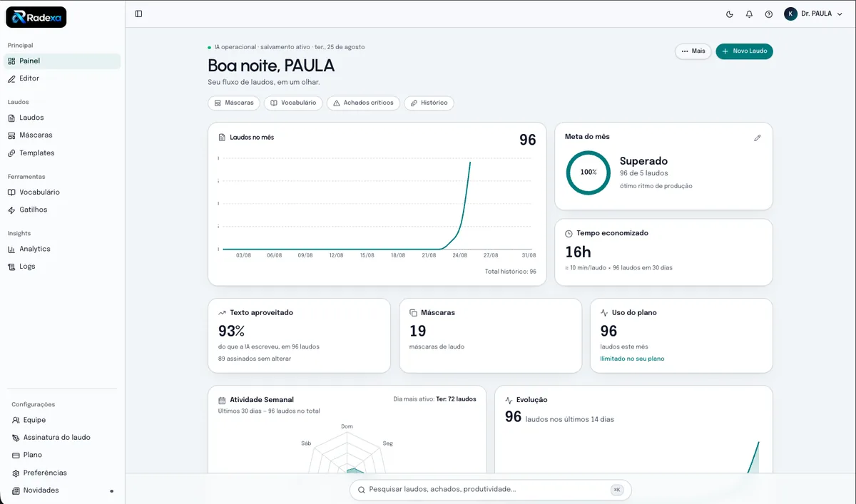Open Preferências settings
This screenshot has height=504, width=856.
point(62,473)
